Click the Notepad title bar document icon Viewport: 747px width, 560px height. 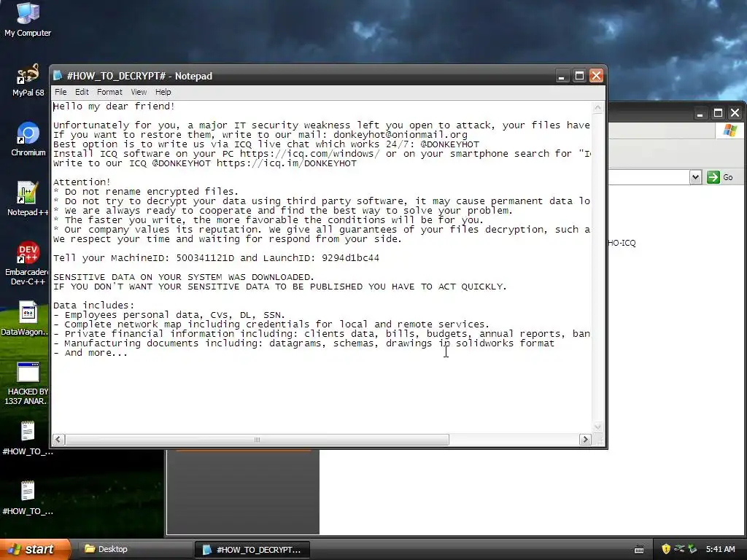(x=58, y=76)
